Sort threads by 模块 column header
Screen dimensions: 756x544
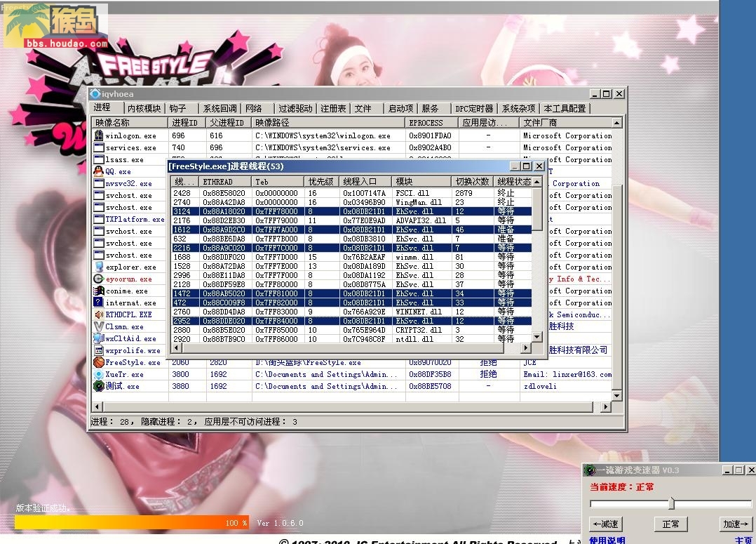422,182
